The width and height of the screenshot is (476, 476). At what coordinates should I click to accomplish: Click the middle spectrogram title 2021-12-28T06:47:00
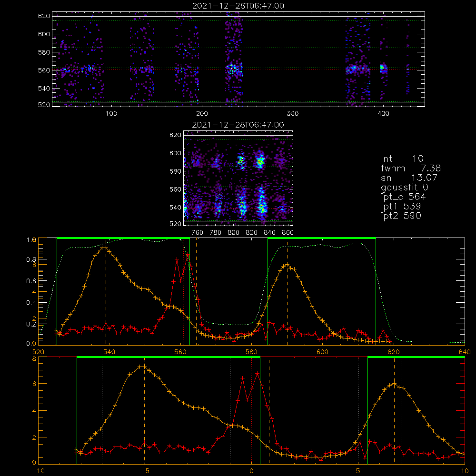click(x=238, y=125)
